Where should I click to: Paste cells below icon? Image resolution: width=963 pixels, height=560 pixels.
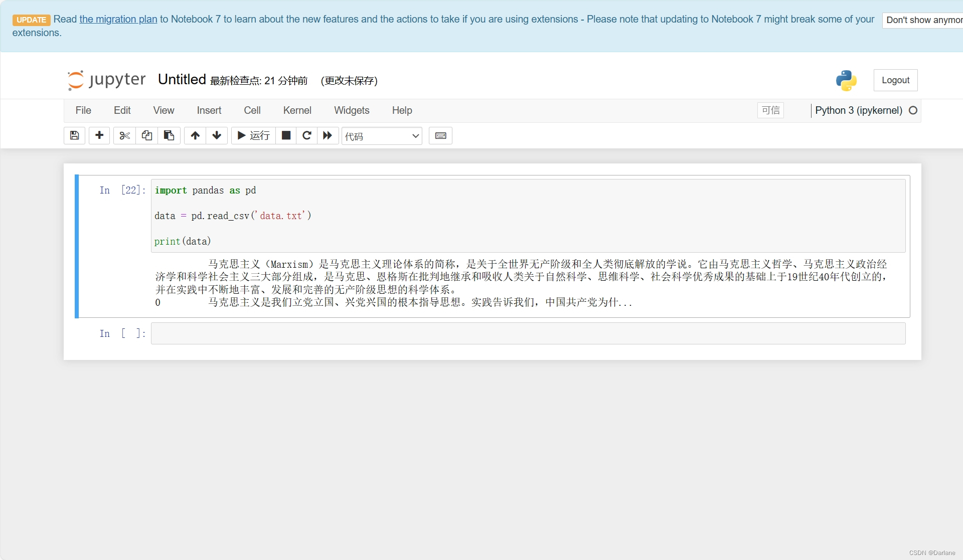tap(169, 135)
